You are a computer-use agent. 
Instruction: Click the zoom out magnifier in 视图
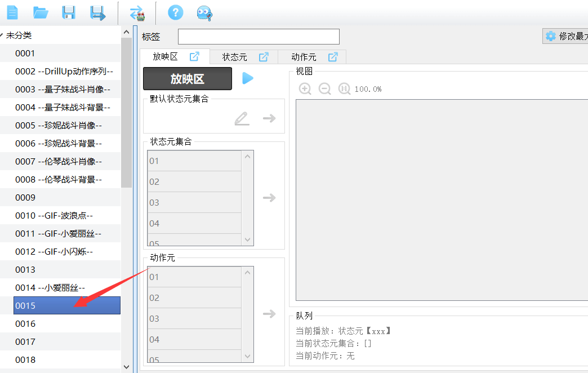(x=324, y=89)
